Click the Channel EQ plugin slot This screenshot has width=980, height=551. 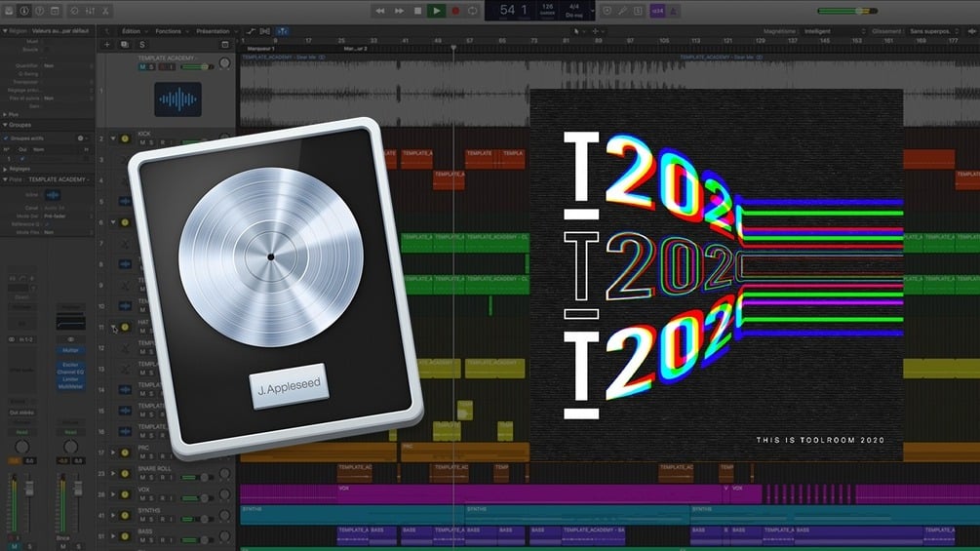coord(70,372)
